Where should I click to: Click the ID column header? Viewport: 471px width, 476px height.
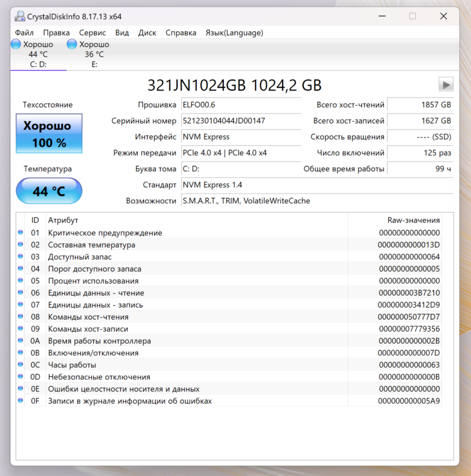coord(35,220)
